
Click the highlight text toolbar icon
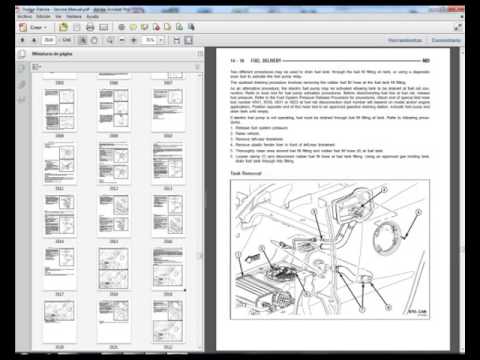pos(144,27)
